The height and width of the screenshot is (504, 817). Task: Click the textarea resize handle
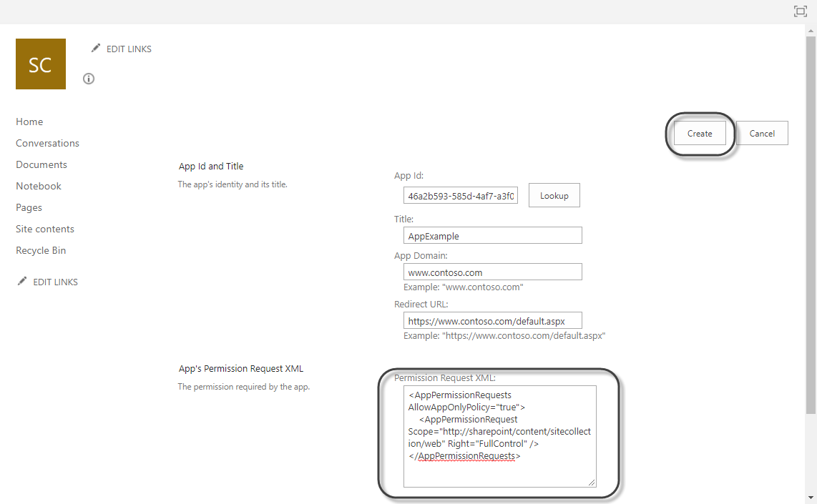pos(592,483)
